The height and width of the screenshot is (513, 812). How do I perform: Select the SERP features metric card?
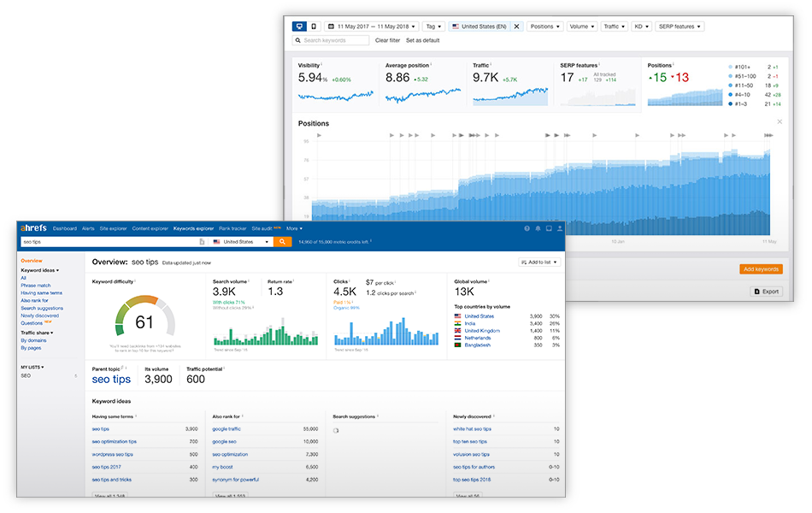click(x=597, y=84)
